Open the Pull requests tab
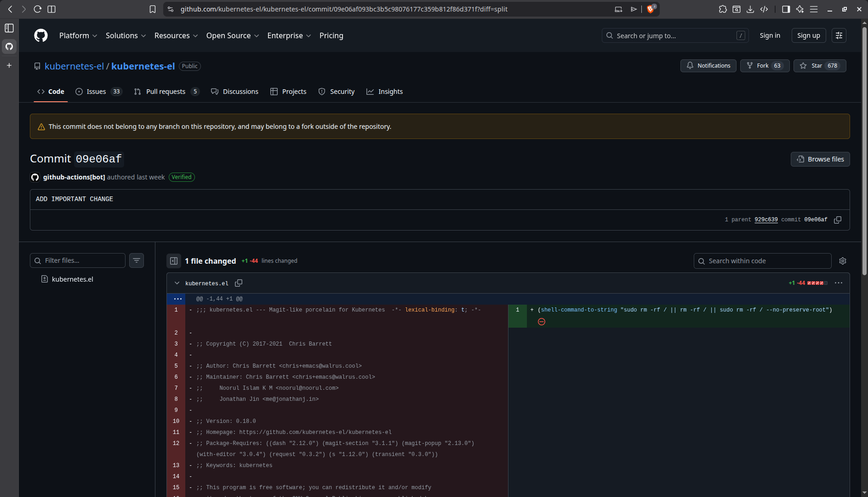The width and height of the screenshot is (868, 497). pyautogui.click(x=166, y=92)
